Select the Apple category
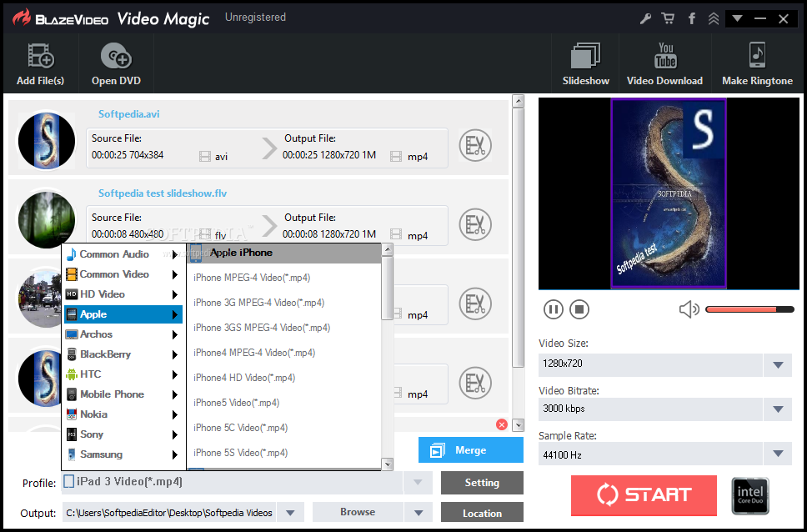Image resolution: width=807 pixels, height=532 pixels. (123, 314)
